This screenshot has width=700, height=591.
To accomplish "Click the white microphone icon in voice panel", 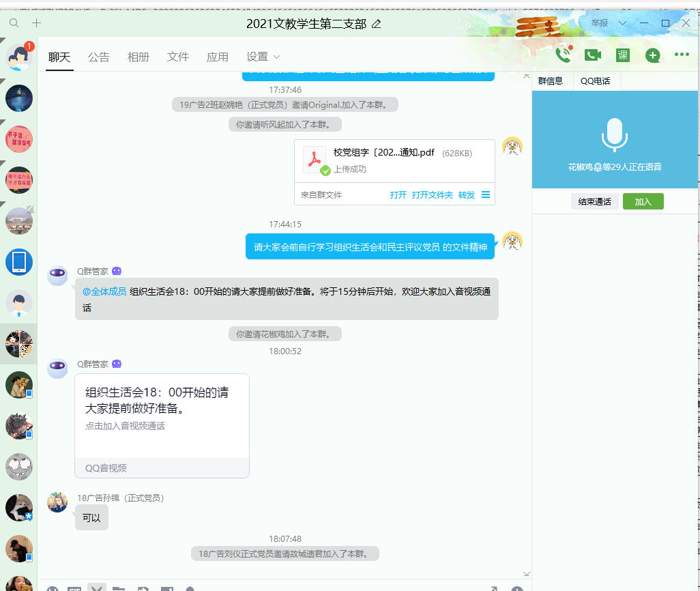I will tap(615, 134).
